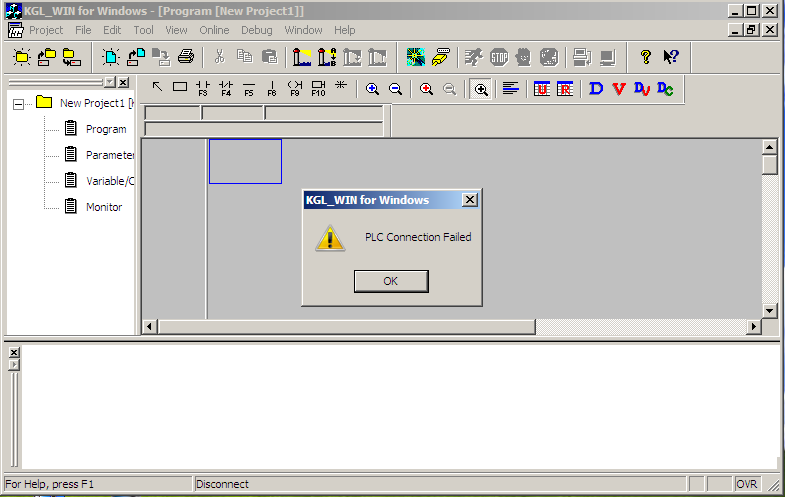The height and width of the screenshot is (497, 785).
Task: Open the File menu
Action: [x=83, y=30]
